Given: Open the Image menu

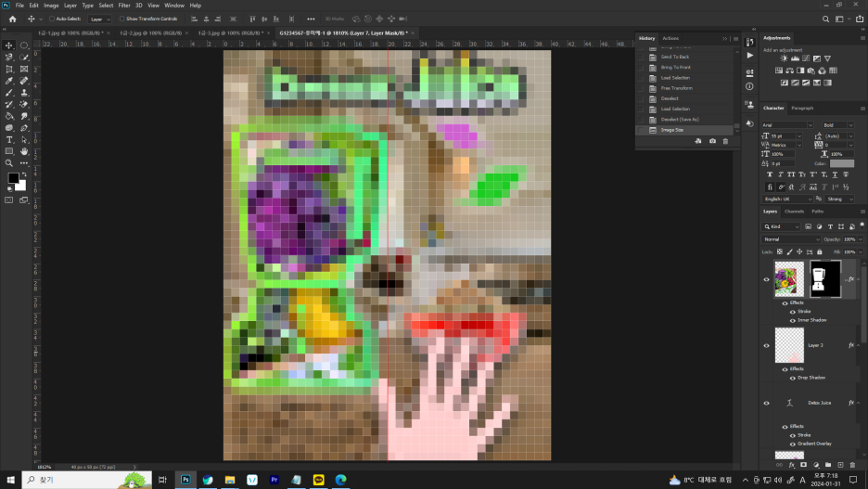Looking at the screenshot, I should coord(51,6).
